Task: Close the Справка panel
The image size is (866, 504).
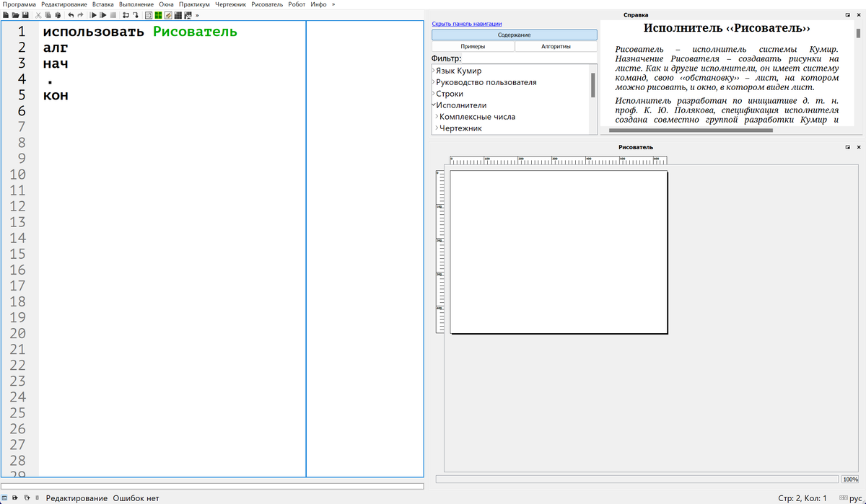Action: 859,14
